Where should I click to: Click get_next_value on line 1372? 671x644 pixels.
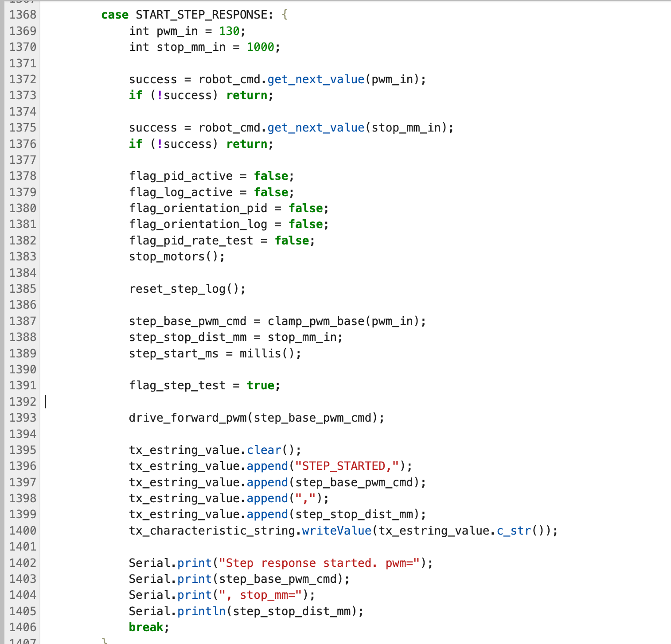[316, 79]
